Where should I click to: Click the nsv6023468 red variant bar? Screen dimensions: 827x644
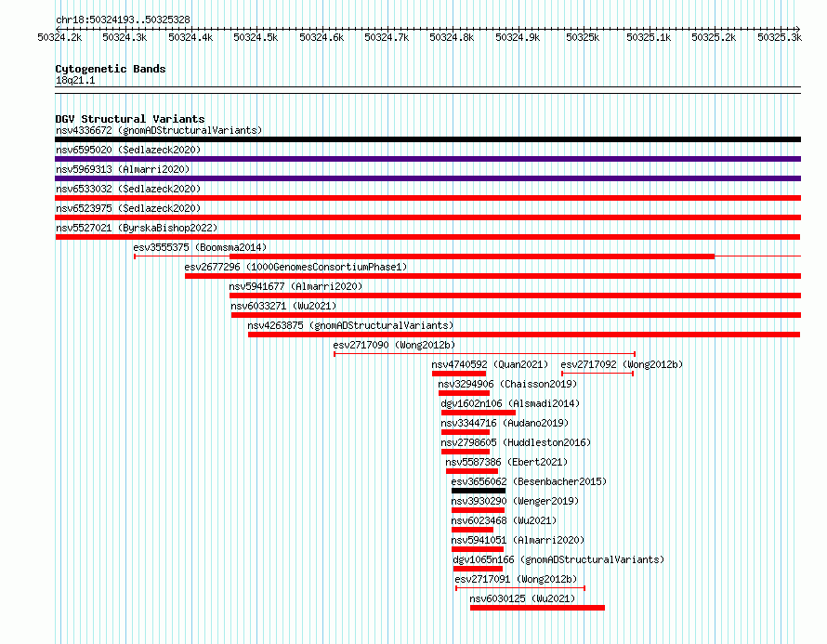(x=473, y=530)
